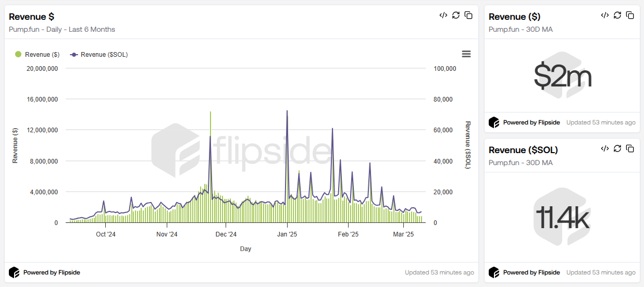
Task: Click Flipside logo in main chart footer
Action: [14, 272]
